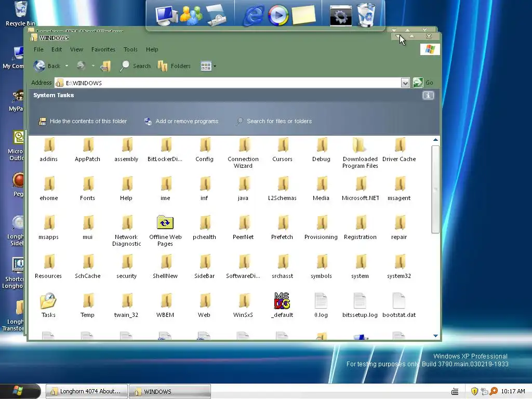Viewport: 532px width, 399px height.
Task: Open the gear settings icon in top dock
Action: 341,15
